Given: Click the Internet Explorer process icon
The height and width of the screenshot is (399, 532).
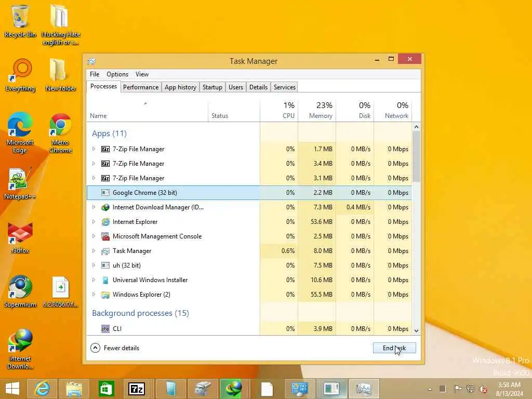Looking at the screenshot, I should coord(105,222).
